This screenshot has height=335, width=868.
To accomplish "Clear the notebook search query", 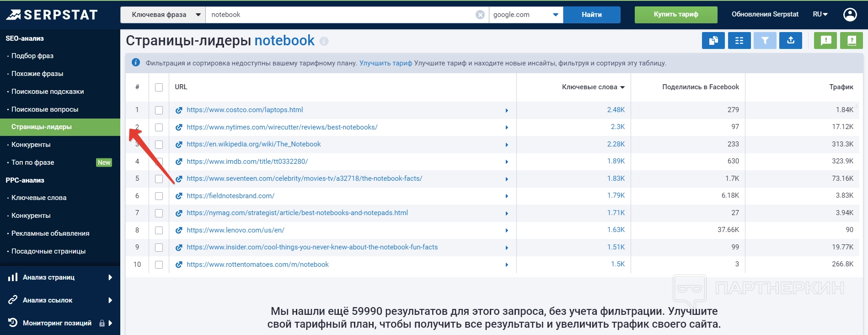I will 480,15.
